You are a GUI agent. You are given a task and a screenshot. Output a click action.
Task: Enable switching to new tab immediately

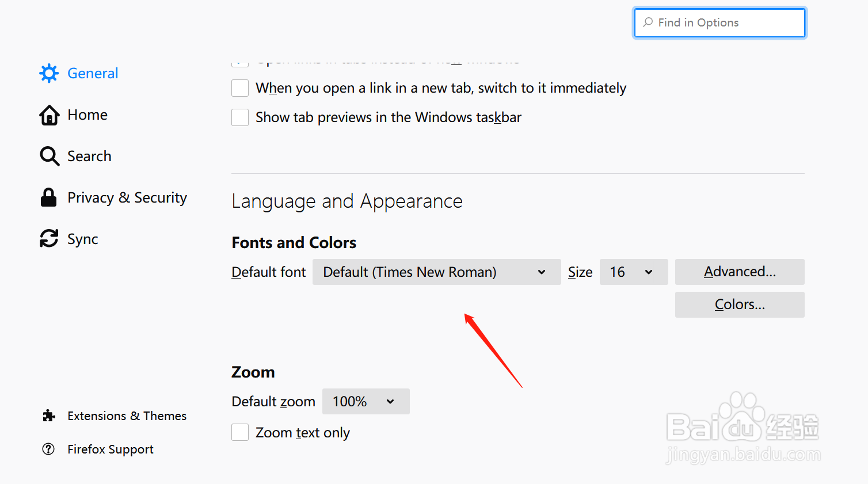[x=240, y=88]
